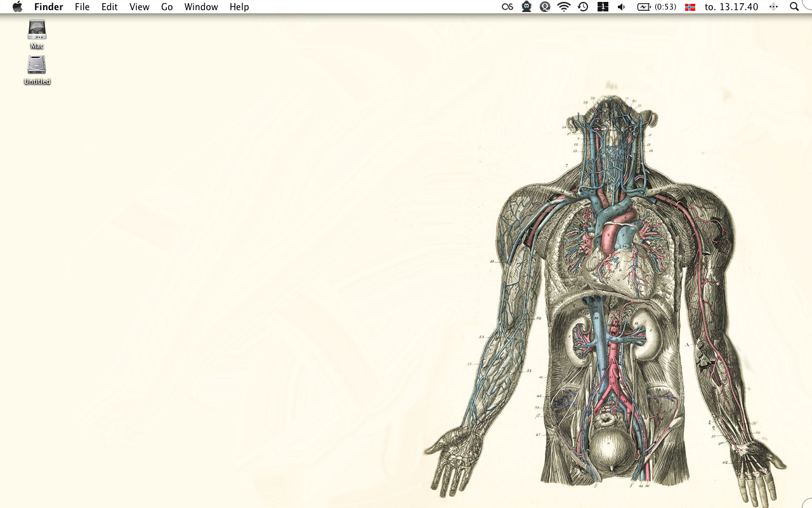Click the Mac drive label
Image resolution: width=812 pixels, height=508 pixels.
[37, 46]
